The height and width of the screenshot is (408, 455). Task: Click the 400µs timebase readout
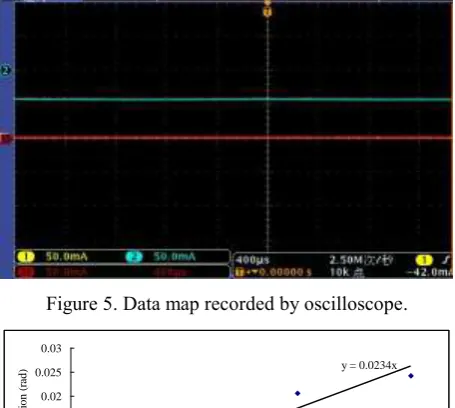click(x=252, y=260)
